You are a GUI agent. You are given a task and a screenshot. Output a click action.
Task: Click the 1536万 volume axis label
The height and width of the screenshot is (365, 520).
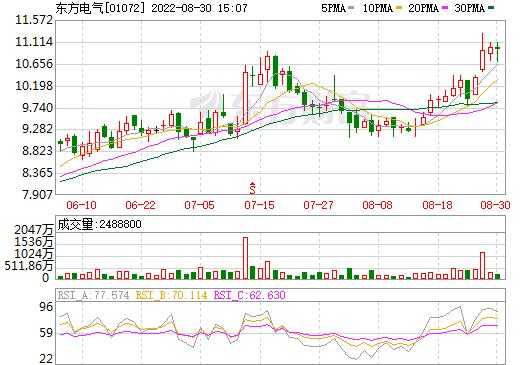click(34, 242)
